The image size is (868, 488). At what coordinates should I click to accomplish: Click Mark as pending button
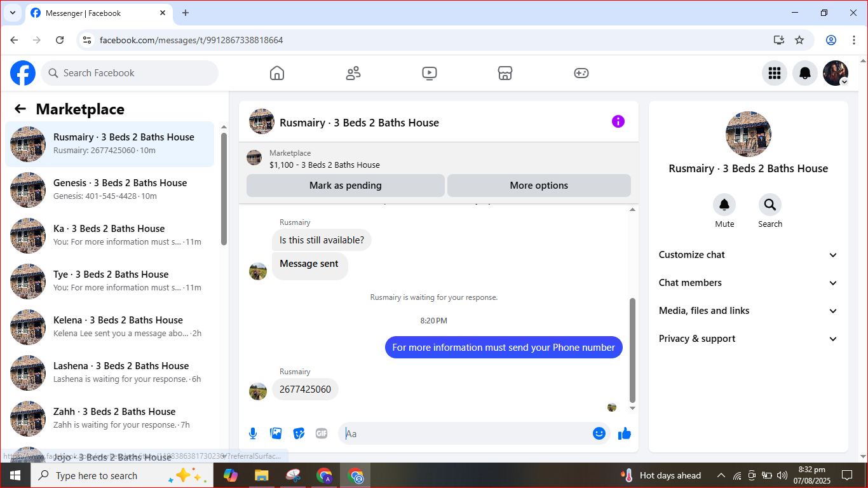click(346, 186)
